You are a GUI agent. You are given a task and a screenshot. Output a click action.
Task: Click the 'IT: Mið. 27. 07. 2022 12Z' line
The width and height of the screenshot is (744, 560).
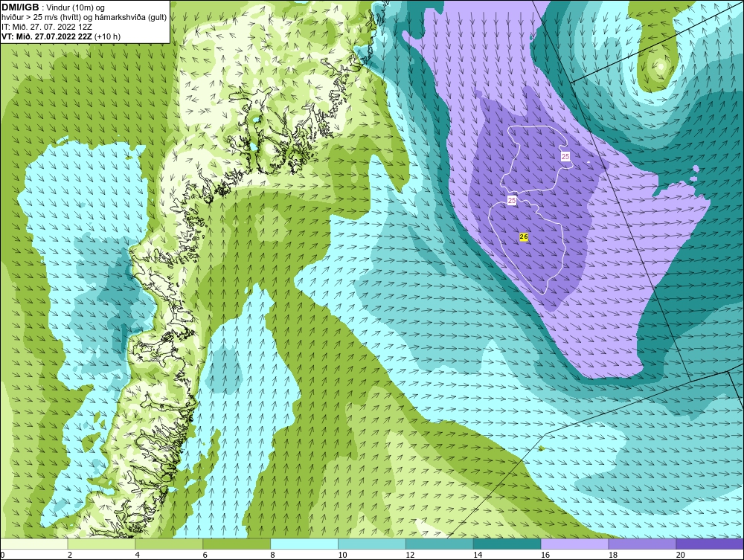click(x=46, y=27)
